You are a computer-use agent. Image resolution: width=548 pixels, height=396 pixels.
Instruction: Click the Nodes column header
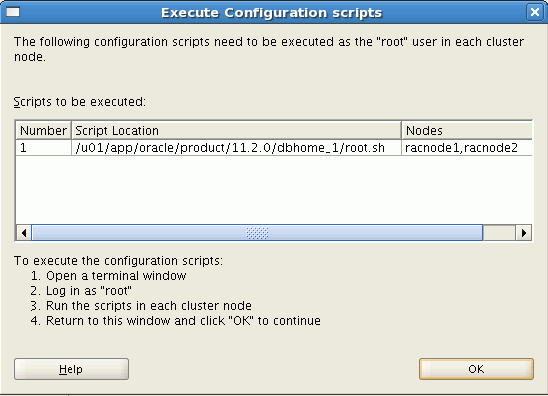(x=467, y=130)
